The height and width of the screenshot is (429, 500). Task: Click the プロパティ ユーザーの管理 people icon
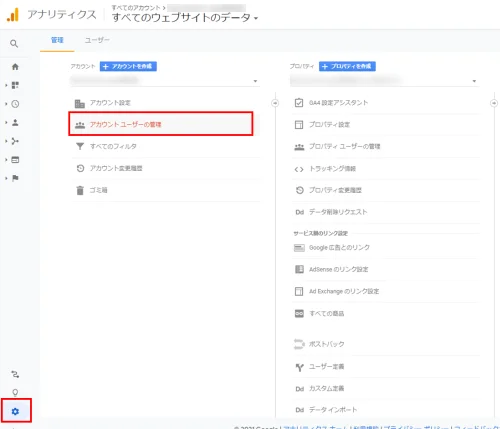click(x=299, y=147)
